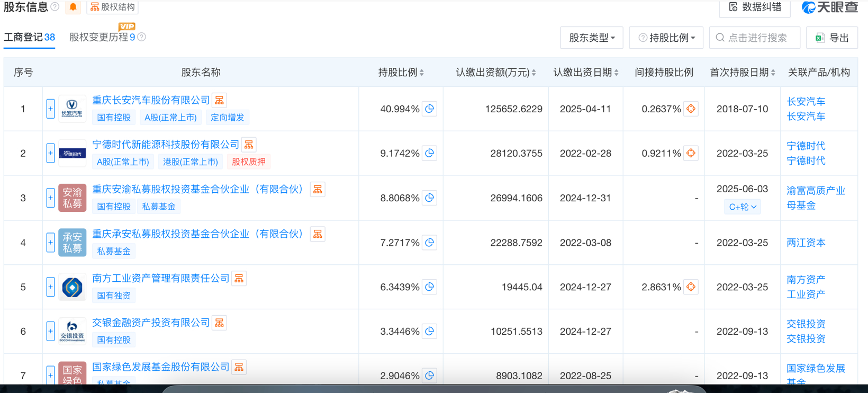
Task: Click the chart icon next to 40.994%
Action: click(430, 109)
